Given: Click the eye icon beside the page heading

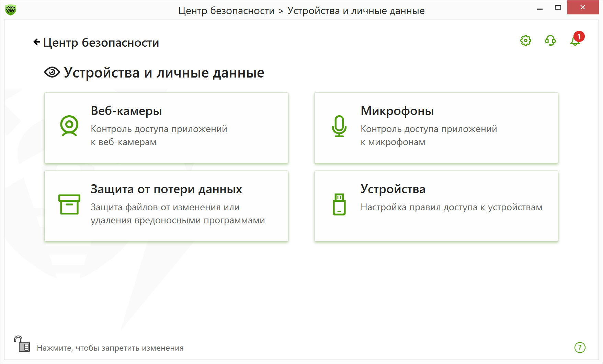Looking at the screenshot, I should pos(52,72).
